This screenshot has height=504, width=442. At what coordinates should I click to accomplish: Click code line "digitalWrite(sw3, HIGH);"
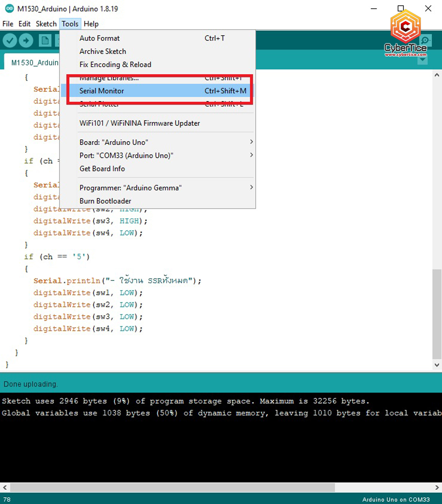pos(90,221)
